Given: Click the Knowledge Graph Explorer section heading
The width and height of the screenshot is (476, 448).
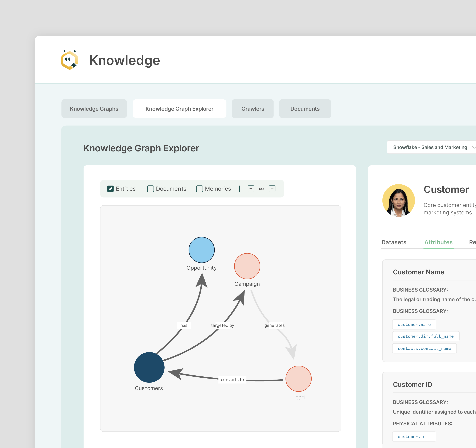Looking at the screenshot, I should [141, 148].
